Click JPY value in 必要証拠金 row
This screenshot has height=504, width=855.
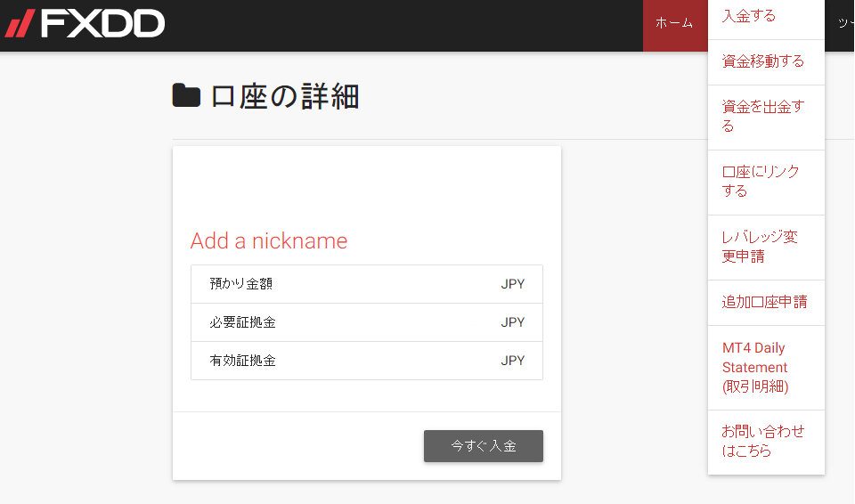[513, 321]
